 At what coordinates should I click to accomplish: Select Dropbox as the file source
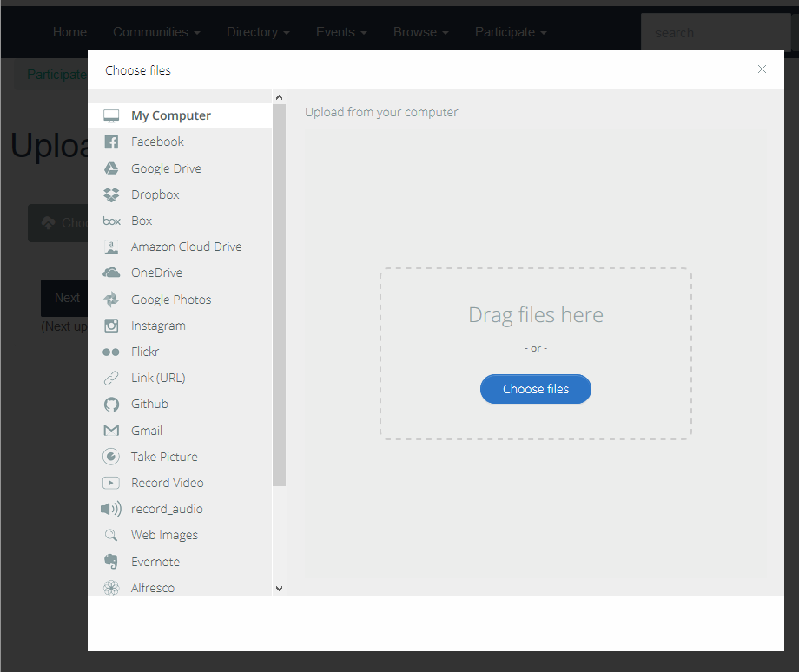[180, 194]
